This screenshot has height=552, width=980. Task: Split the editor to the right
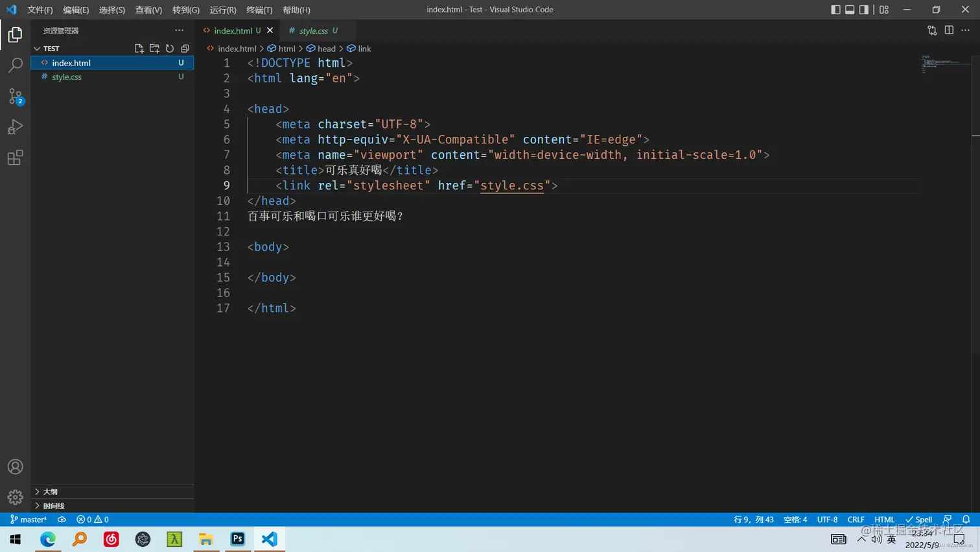pyautogui.click(x=949, y=30)
